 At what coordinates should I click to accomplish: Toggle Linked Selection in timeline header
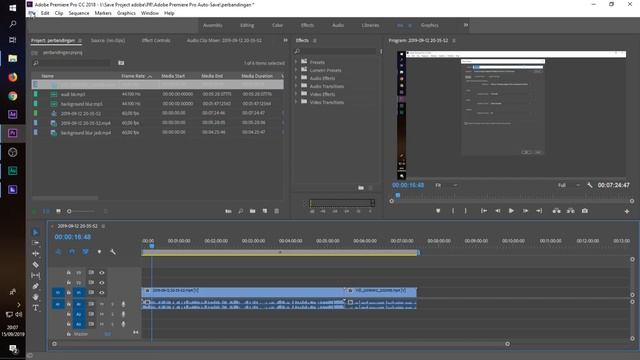(x=85, y=252)
